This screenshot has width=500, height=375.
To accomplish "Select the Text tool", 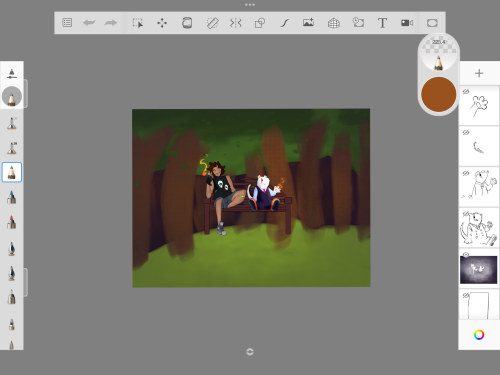I will pyautogui.click(x=382, y=23).
